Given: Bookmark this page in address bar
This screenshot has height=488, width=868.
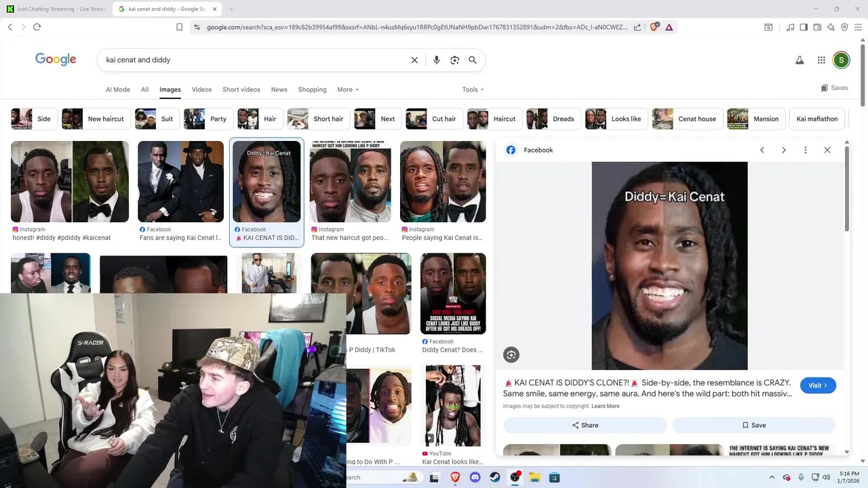Looking at the screenshot, I should [x=179, y=27].
